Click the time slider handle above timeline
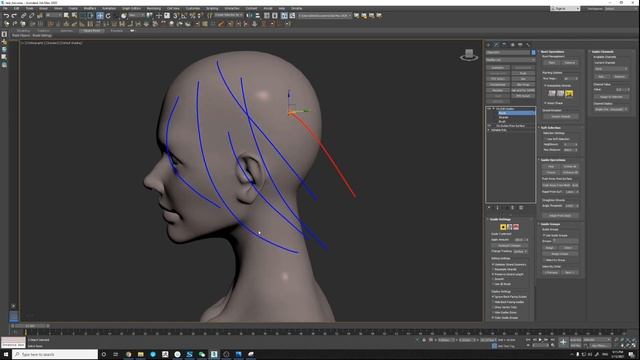The height and width of the screenshot is (360, 640). 31,326
